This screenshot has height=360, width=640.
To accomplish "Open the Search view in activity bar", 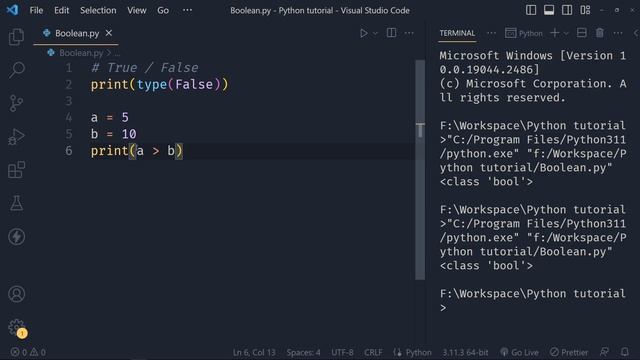I will point(16,70).
